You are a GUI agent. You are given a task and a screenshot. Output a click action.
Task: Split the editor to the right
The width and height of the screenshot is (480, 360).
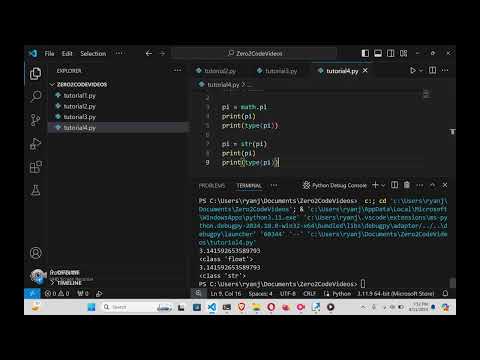tap(432, 70)
